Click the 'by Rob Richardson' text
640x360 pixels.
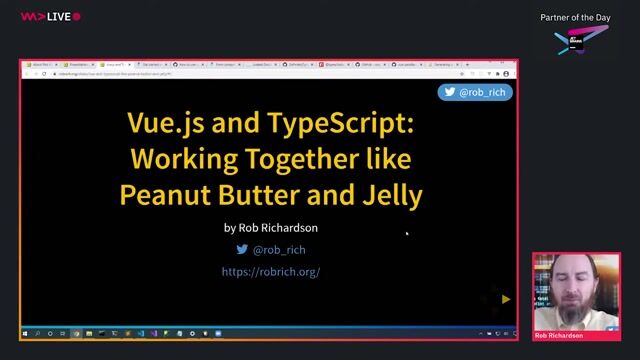271,228
